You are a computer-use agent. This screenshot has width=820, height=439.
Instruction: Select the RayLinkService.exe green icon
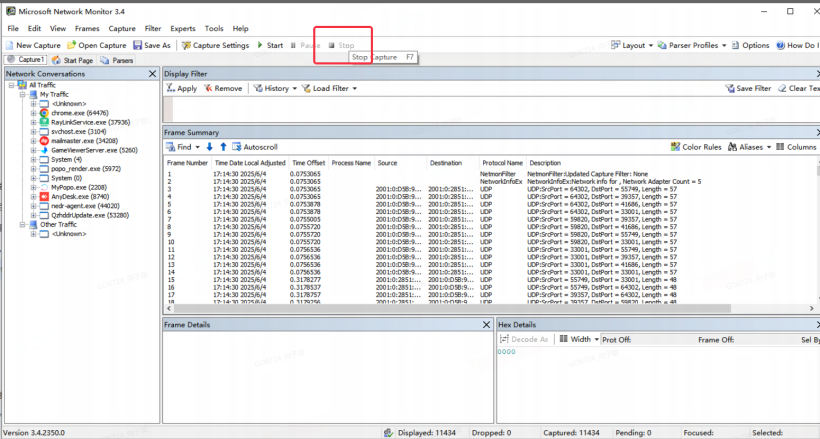pyautogui.click(x=44, y=122)
